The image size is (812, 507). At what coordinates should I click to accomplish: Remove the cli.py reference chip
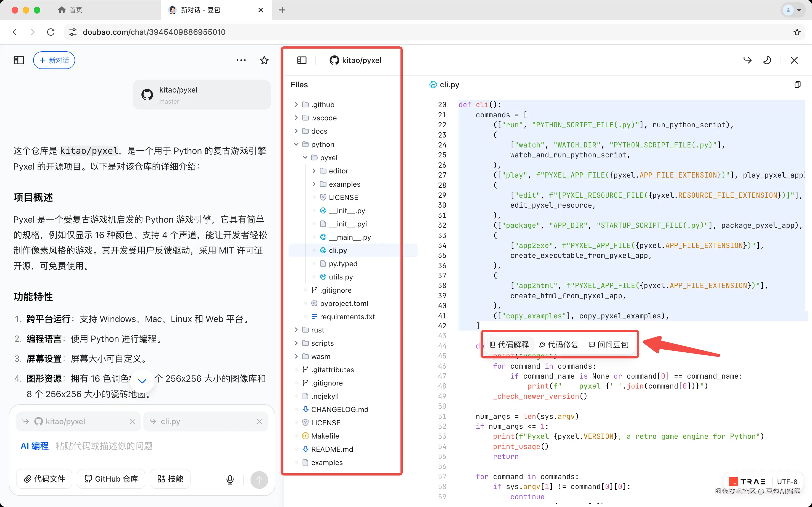(259, 421)
